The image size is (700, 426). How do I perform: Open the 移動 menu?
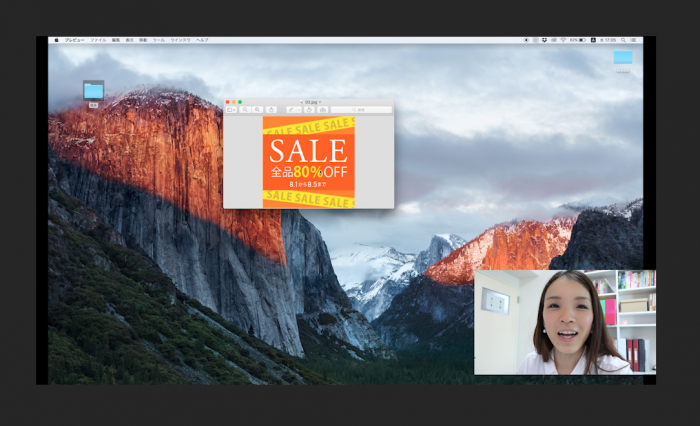pyautogui.click(x=143, y=40)
